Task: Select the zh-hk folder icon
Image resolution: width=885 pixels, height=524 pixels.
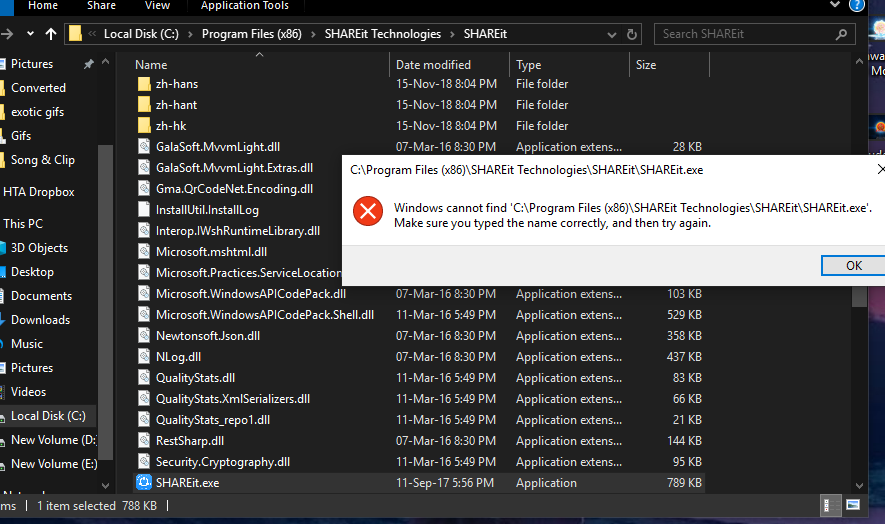Action: [x=144, y=126]
